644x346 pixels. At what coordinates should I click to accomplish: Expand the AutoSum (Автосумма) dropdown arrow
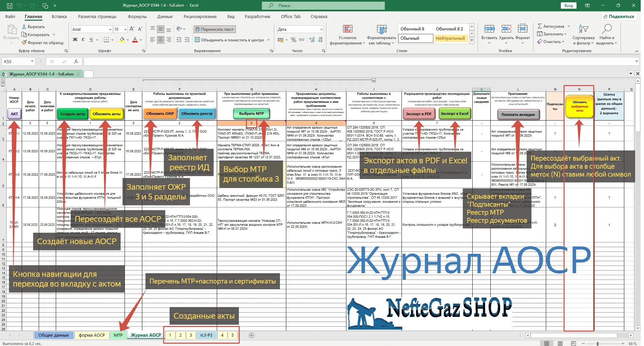tap(569, 26)
